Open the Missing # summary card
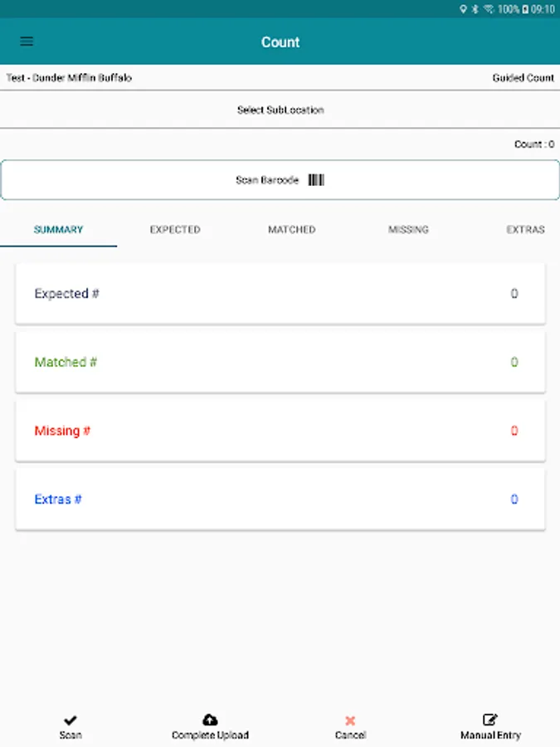This screenshot has width=560, height=747. (x=280, y=431)
